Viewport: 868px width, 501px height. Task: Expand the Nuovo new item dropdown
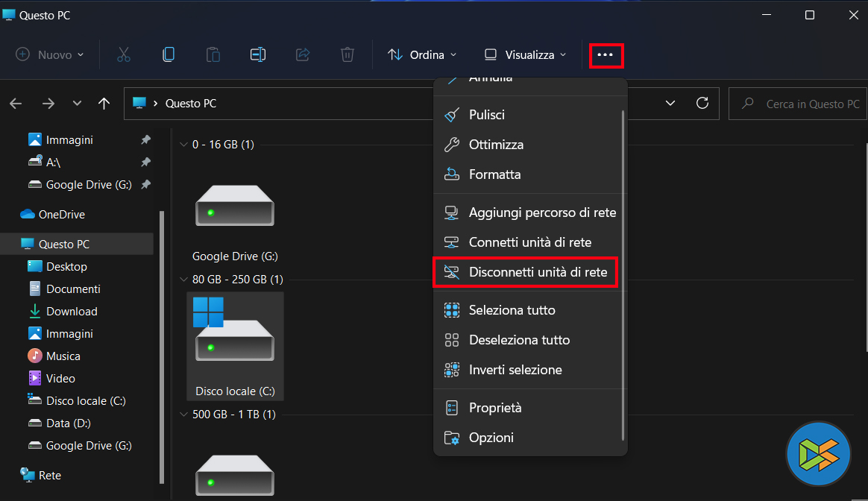click(50, 54)
